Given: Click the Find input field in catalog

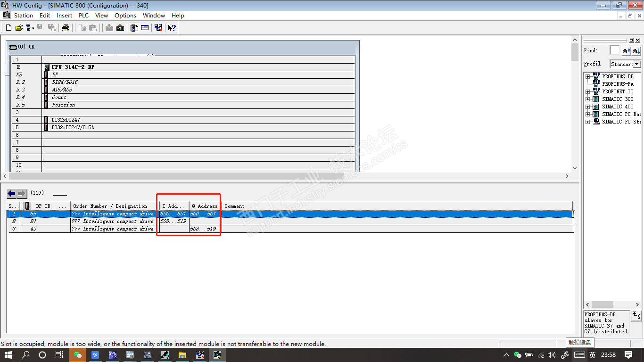Looking at the screenshot, I should point(615,50).
